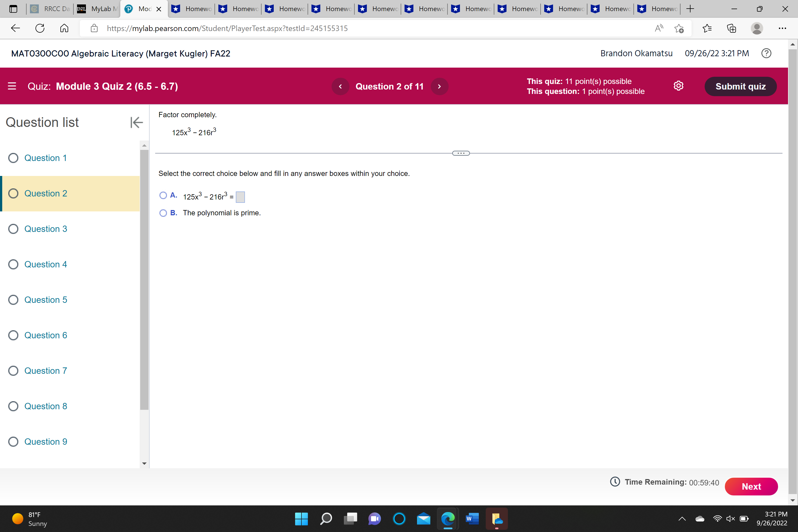Click the browser refresh icon

40,28
